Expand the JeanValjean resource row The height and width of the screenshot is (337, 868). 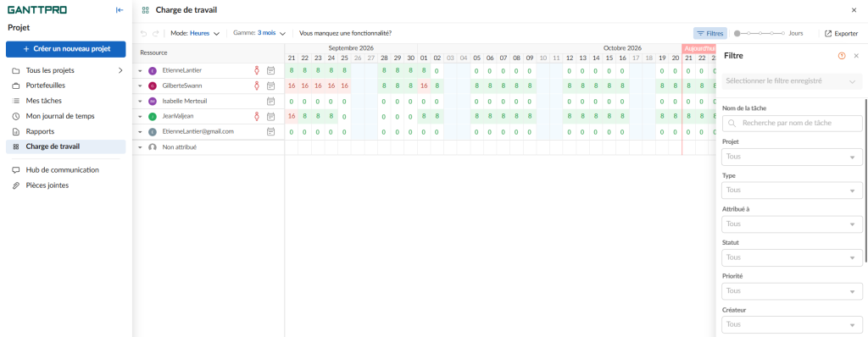[x=140, y=116]
